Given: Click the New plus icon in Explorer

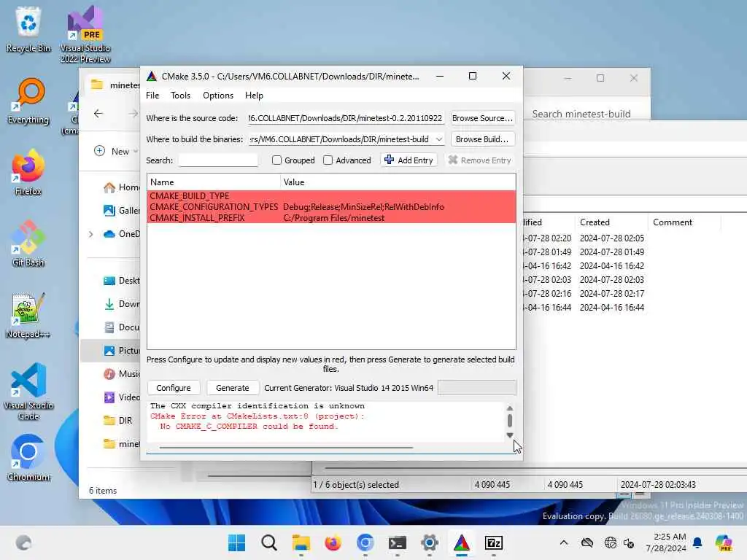Looking at the screenshot, I should [x=99, y=151].
